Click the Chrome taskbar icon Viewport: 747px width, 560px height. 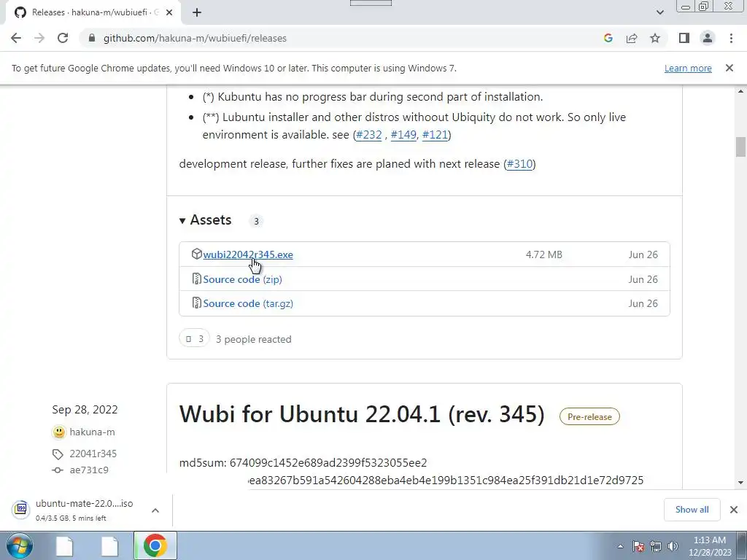(x=155, y=545)
